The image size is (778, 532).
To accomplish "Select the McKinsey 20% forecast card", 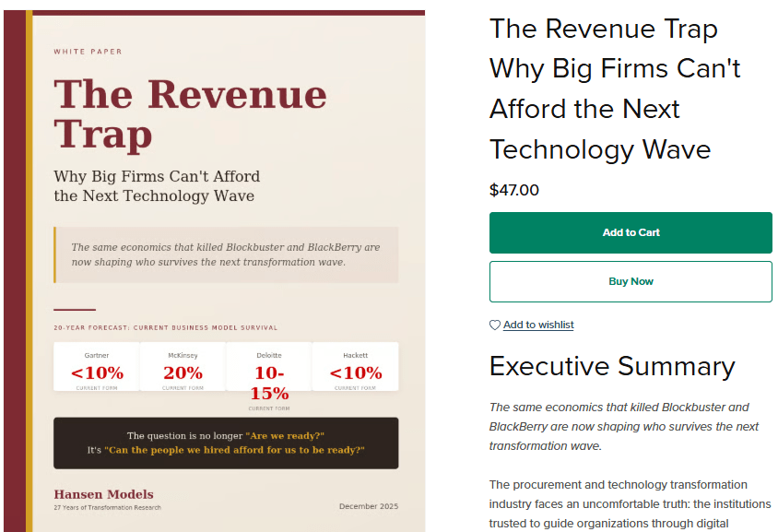I will click(x=183, y=367).
